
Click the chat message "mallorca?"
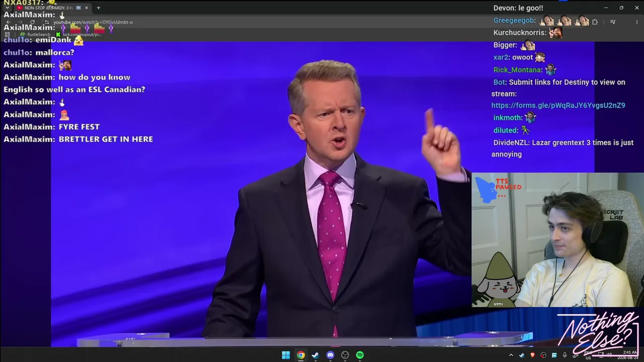pyautogui.click(x=55, y=52)
